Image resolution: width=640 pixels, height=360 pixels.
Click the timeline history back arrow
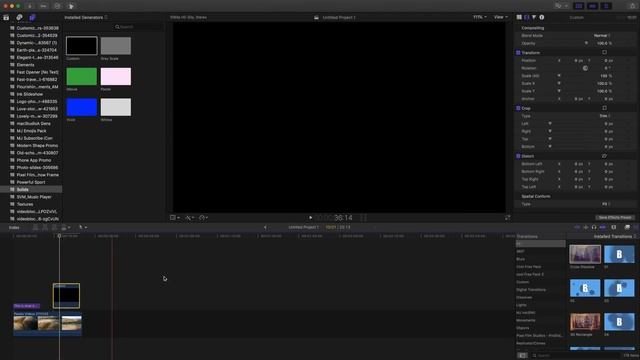tap(265, 227)
